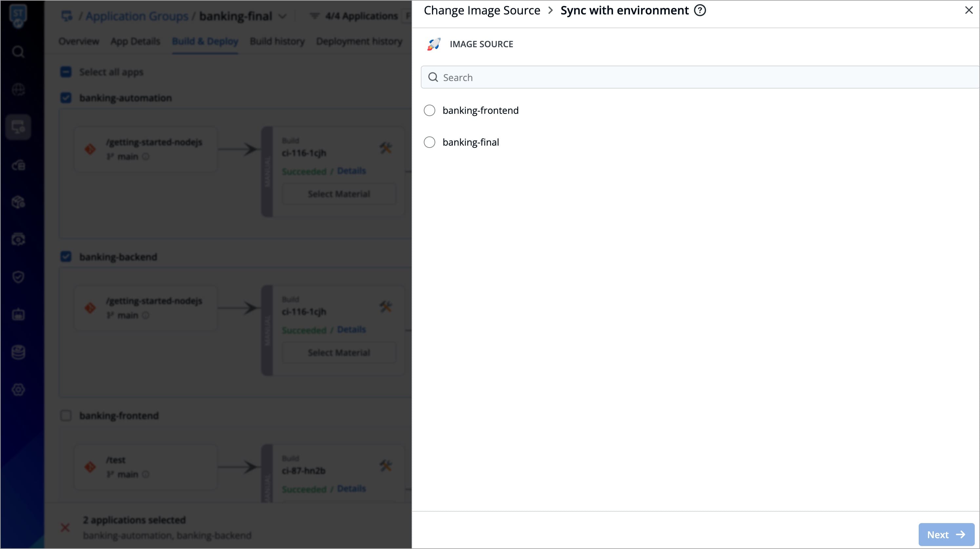Open the Global configurations gear icon in the sidebar
The image size is (980, 549).
click(x=18, y=390)
